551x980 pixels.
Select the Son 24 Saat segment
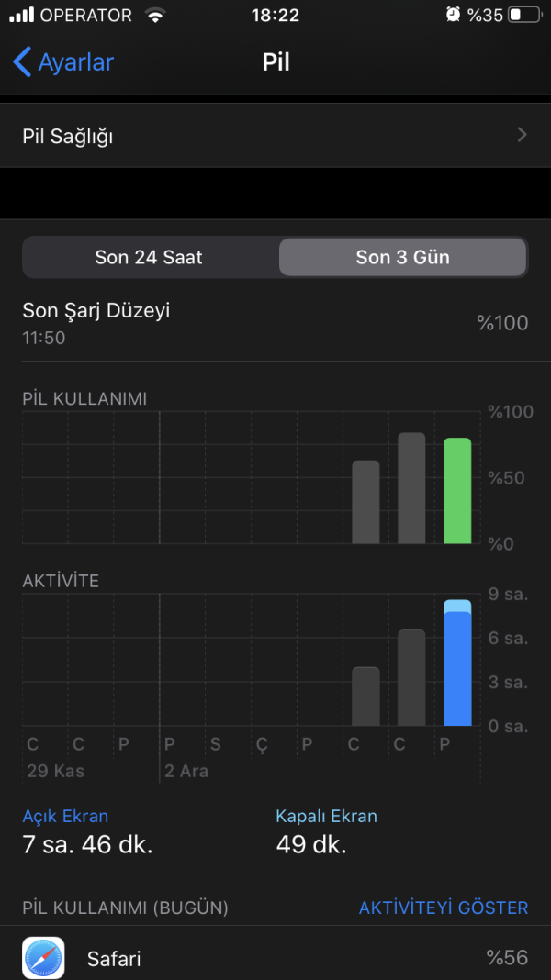click(x=149, y=257)
